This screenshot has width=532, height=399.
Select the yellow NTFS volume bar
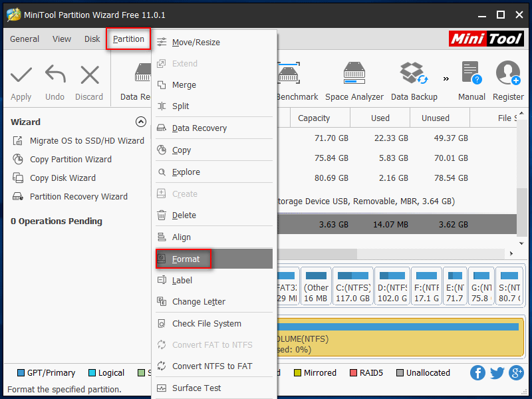400,337
